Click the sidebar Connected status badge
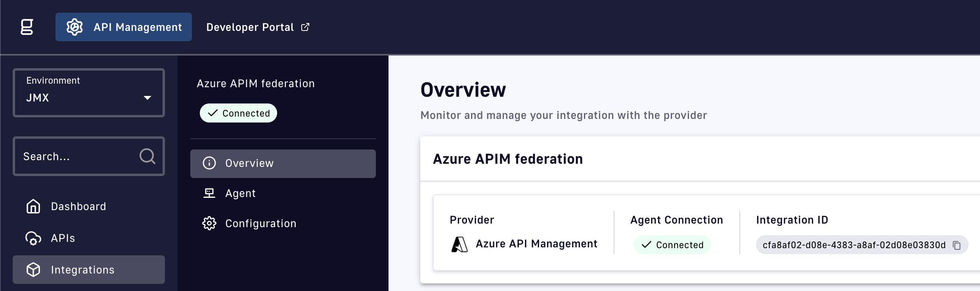 coord(238,113)
